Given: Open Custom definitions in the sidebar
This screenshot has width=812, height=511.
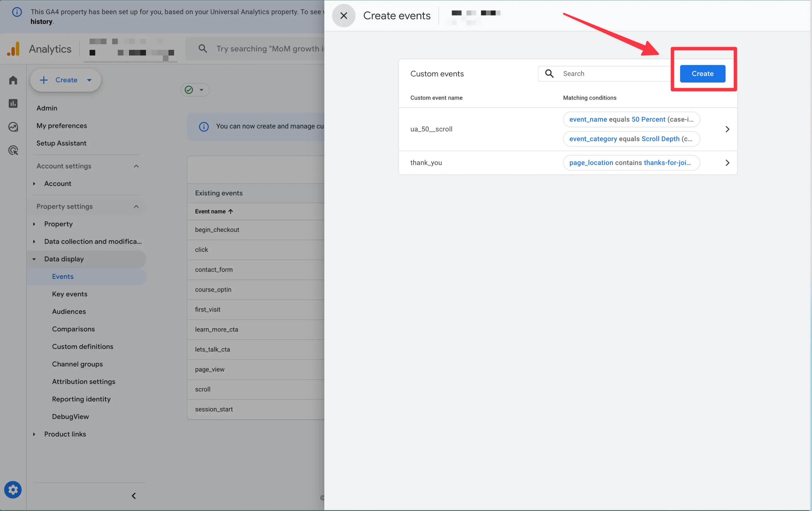Looking at the screenshot, I should coord(83,347).
